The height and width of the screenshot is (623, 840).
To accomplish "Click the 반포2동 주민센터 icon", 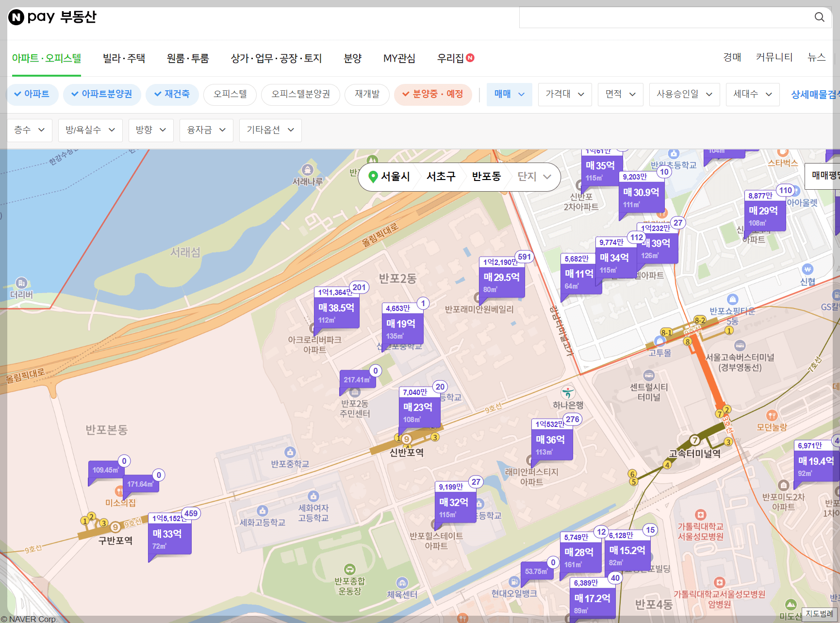I will (x=355, y=392).
